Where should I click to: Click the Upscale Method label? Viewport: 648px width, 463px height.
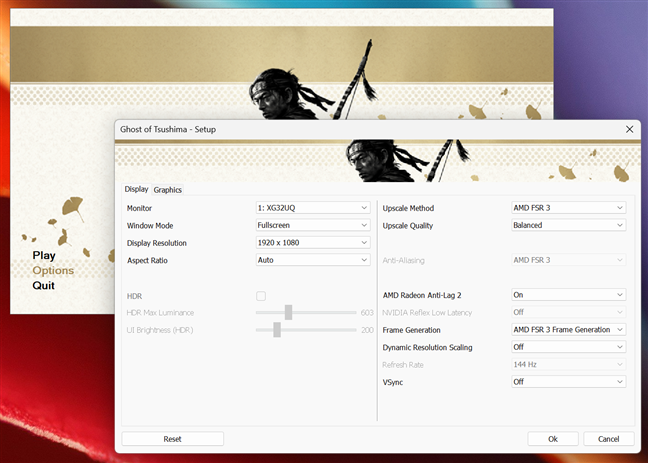coord(408,208)
